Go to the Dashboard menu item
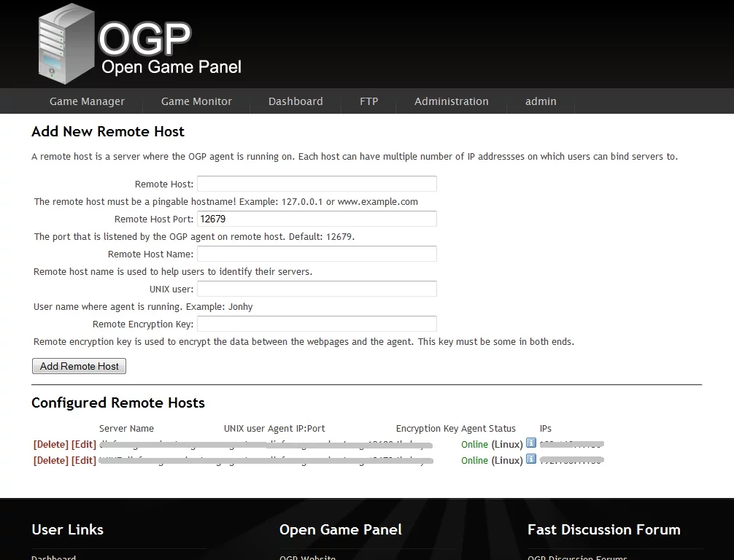The width and height of the screenshot is (734, 560). tap(295, 101)
